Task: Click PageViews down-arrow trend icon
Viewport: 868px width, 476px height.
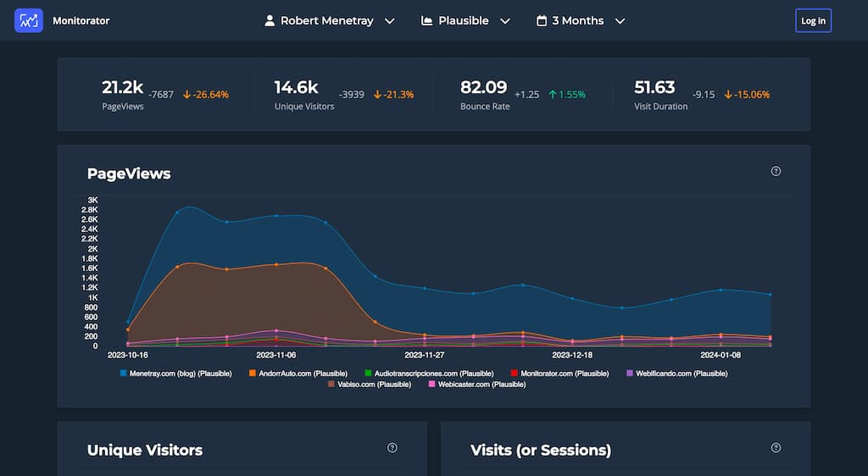Action: click(186, 95)
